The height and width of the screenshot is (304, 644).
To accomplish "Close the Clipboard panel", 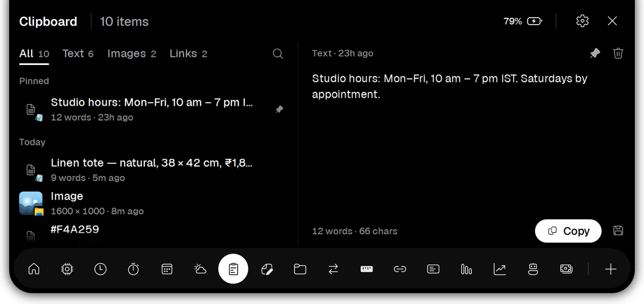I will click(x=612, y=21).
